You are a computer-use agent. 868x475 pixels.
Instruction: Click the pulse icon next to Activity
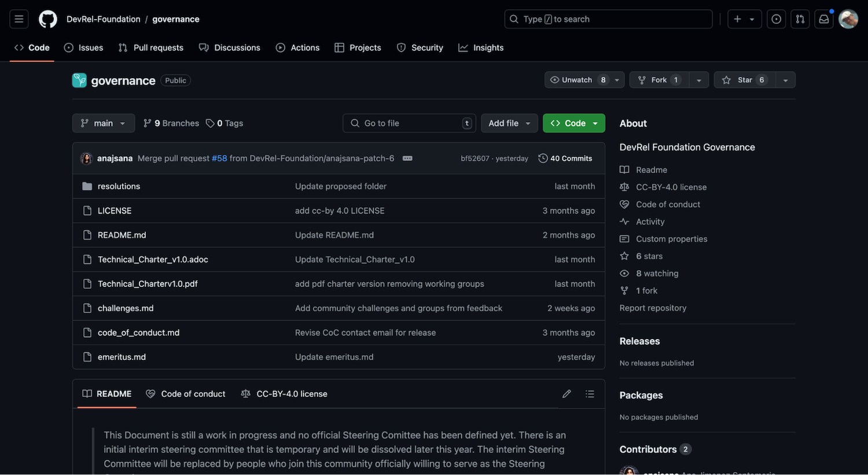[x=624, y=222]
